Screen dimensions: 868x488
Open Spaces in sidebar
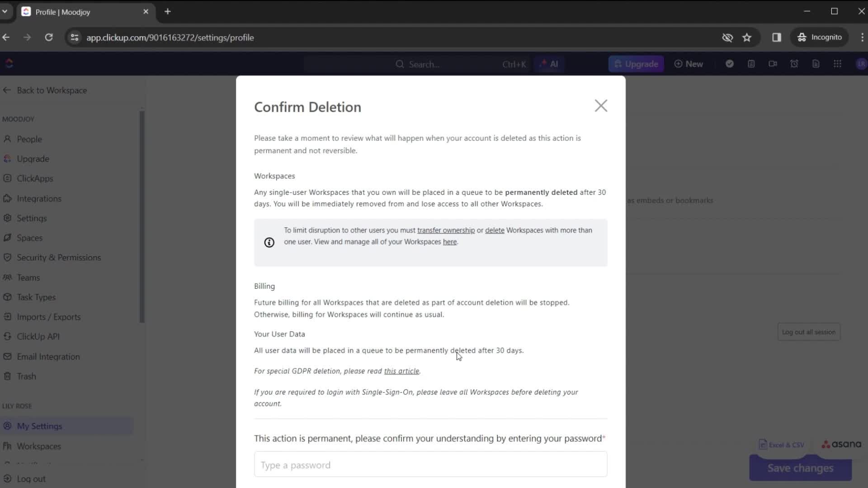pos(29,238)
